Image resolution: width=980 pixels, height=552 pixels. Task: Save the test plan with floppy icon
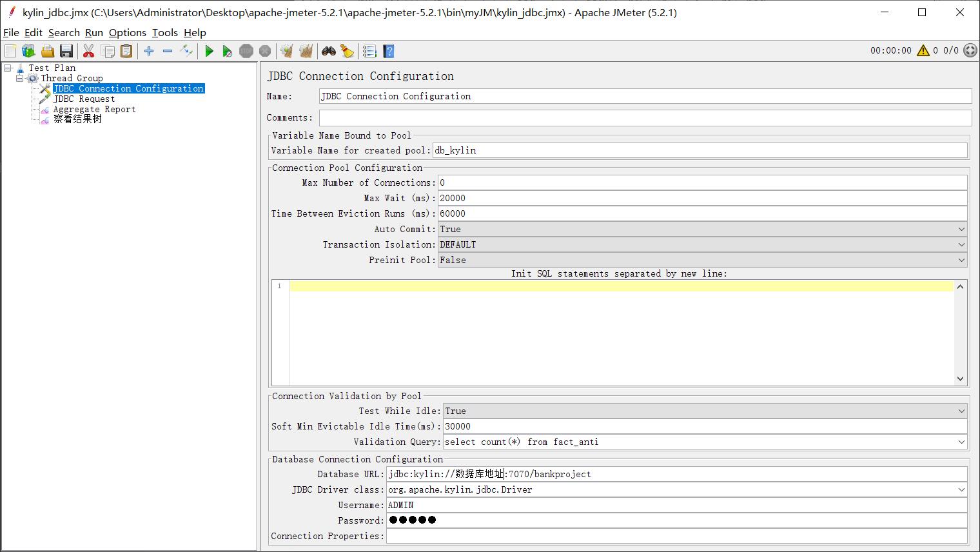(x=66, y=51)
